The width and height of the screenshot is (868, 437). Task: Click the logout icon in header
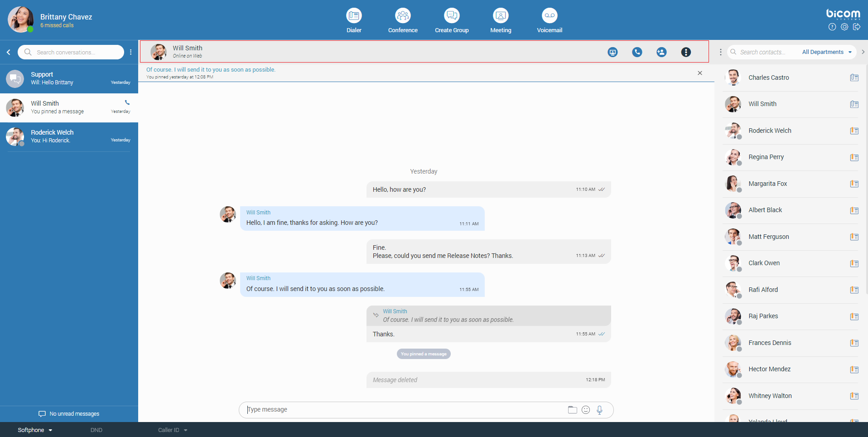pyautogui.click(x=857, y=27)
